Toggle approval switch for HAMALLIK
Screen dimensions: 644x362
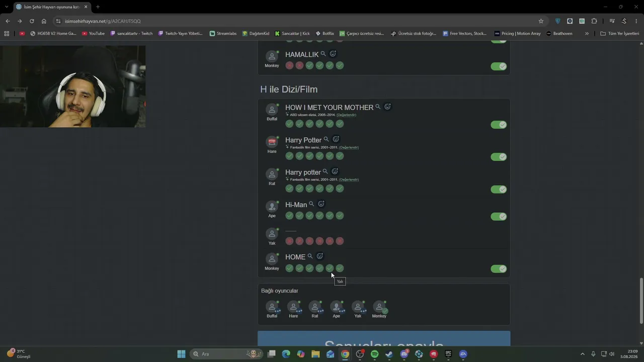point(499,66)
